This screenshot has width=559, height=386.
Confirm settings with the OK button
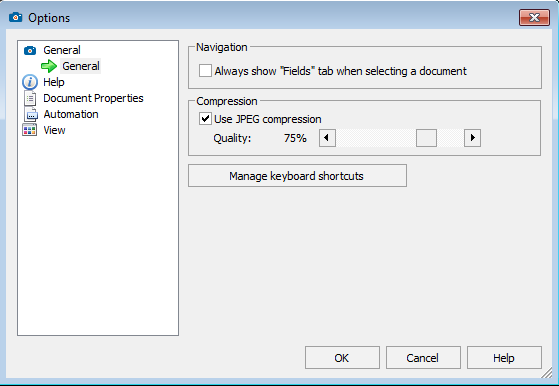[x=342, y=357]
